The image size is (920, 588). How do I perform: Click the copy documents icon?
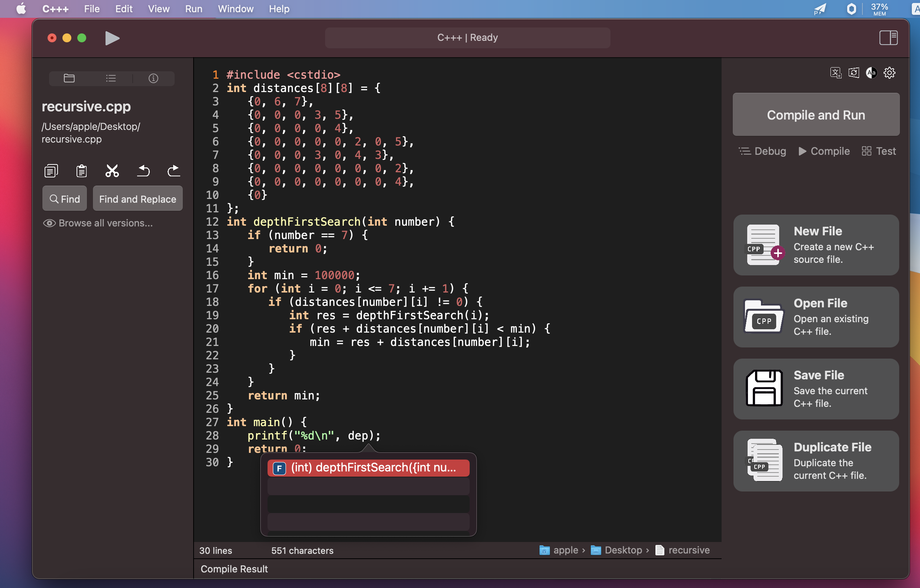point(51,171)
